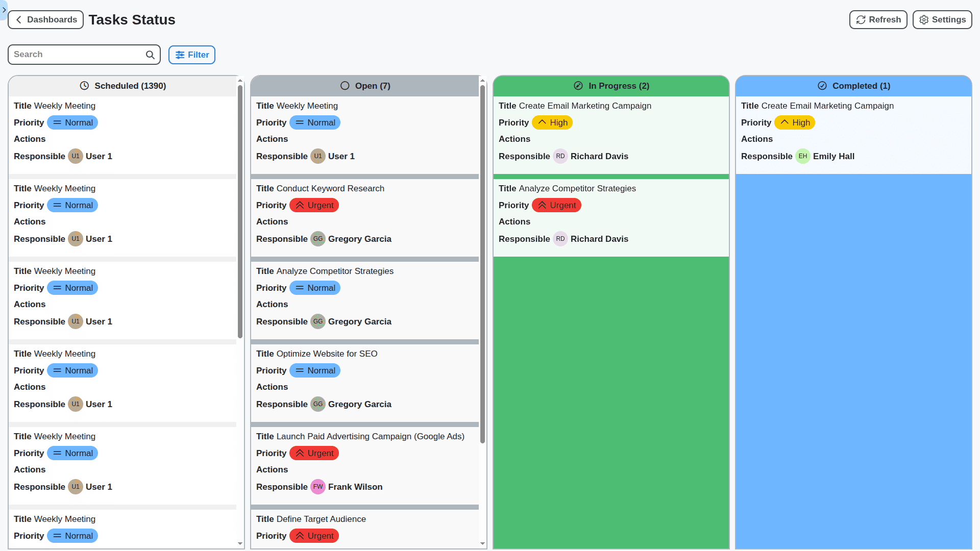Click Emily Hall's EH avatar icon
The width and height of the screenshot is (980, 551).
pyautogui.click(x=802, y=156)
